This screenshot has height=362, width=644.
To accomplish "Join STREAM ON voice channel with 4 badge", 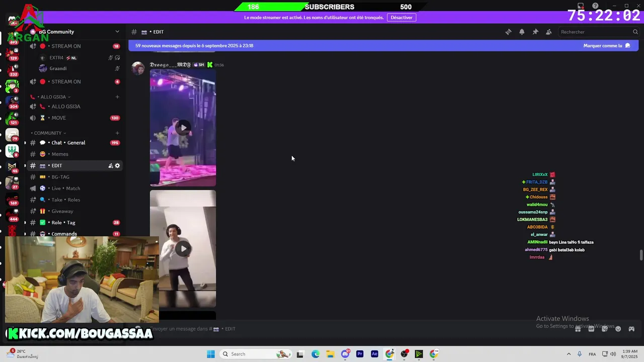I will coord(75,81).
